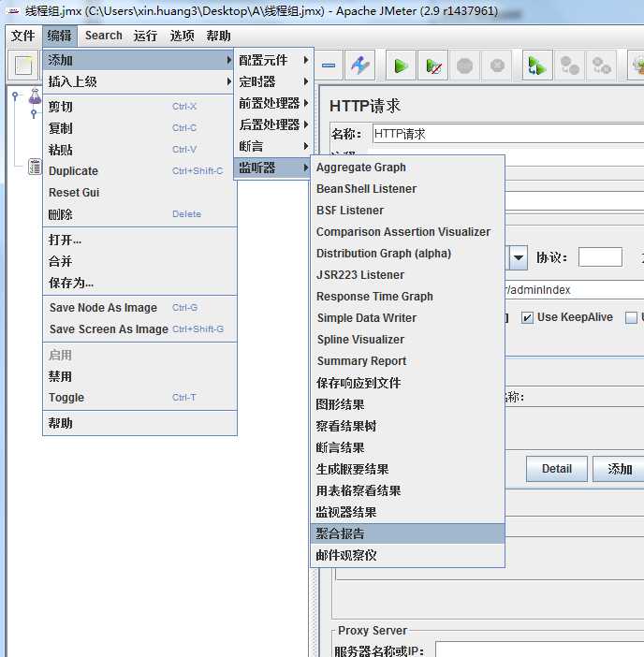644x657 pixels.
Task: Expand the 后置处理器 submenu
Action: (273, 124)
